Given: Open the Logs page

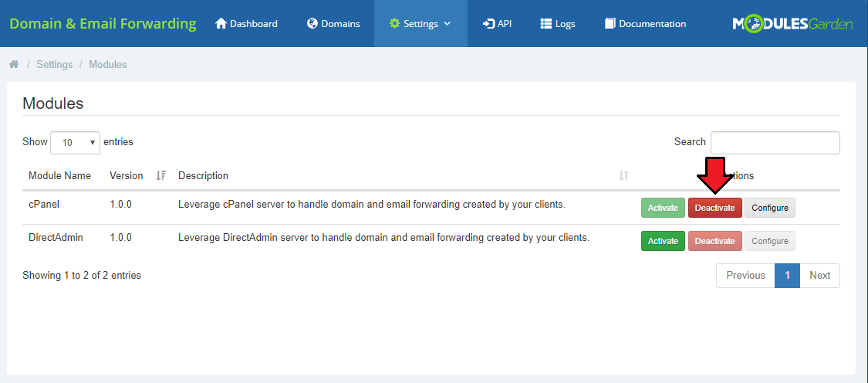Looking at the screenshot, I should [x=557, y=24].
